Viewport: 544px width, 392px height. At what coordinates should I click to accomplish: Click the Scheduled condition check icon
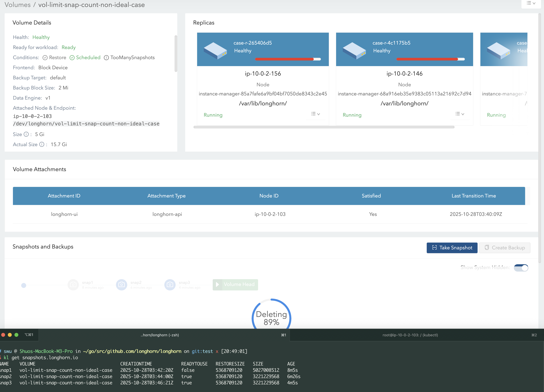[72, 58]
